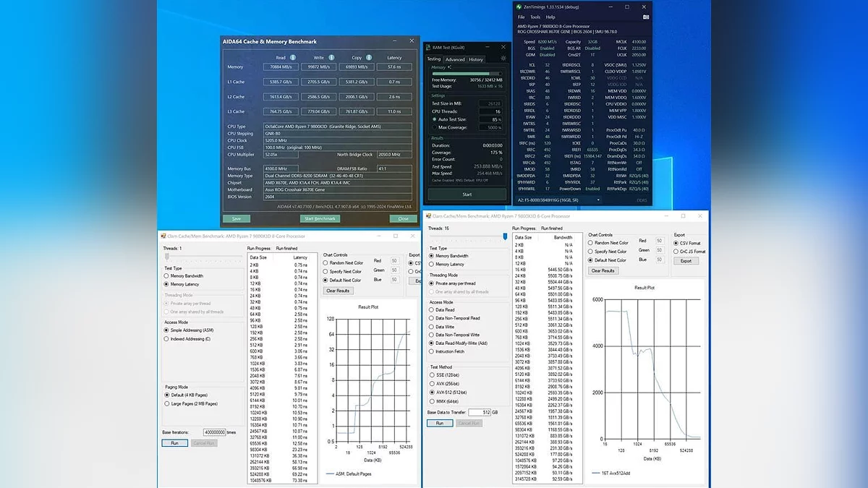The height and width of the screenshot is (488, 868).
Task: Click Save button in AIDA64
Action: (x=236, y=218)
